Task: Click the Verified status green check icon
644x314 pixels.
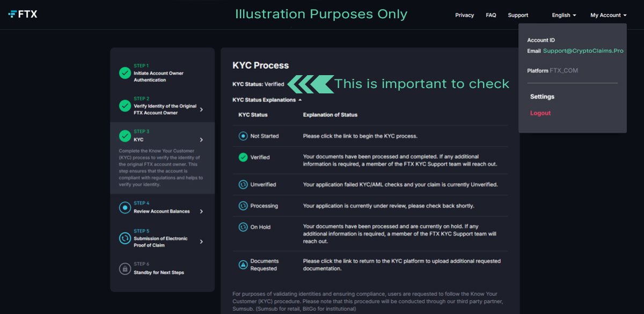Action: (x=243, y=157)
